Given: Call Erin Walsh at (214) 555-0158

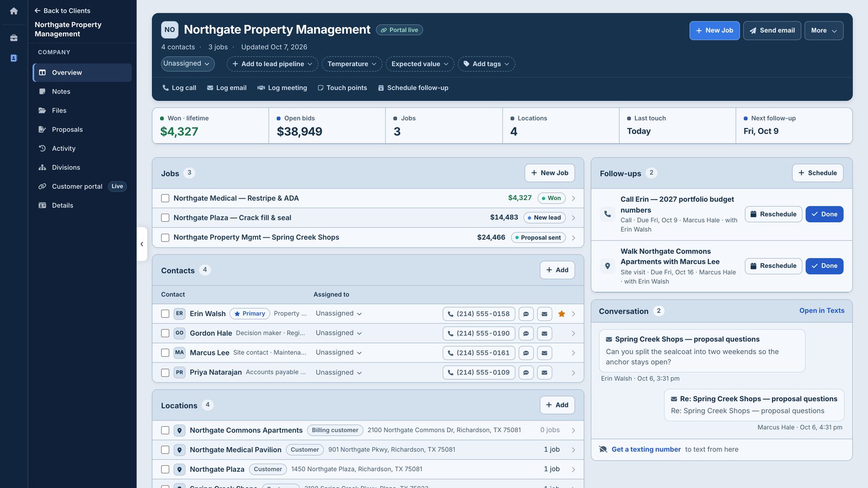Looking at the screenshot, I should [x=478, y=314].
